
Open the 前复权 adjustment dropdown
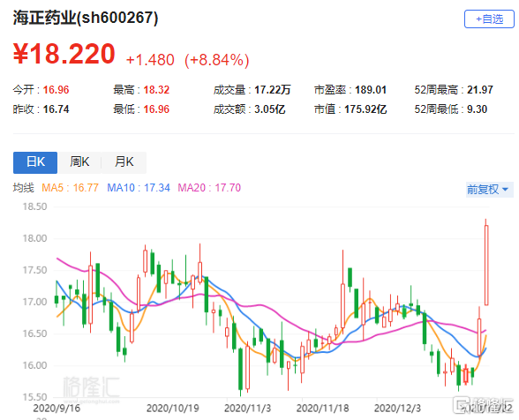pyautogui.click(x=489, y=190)
